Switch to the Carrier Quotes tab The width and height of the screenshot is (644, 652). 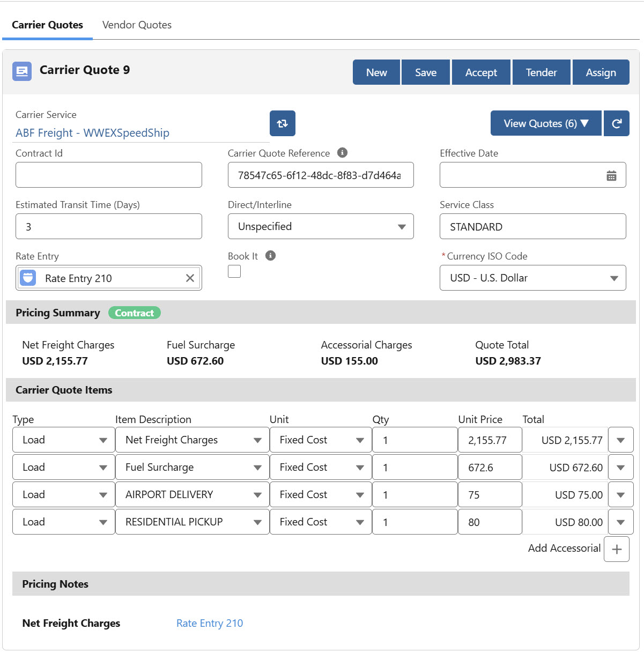pyautogui.click(x=47, y=25)
